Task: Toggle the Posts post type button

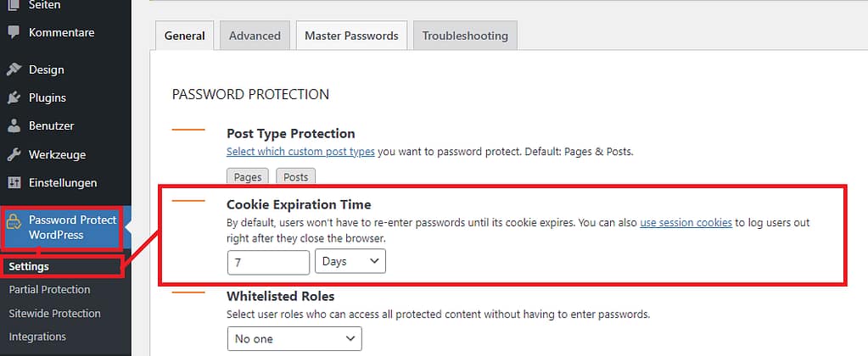Action: coord(295,177)
